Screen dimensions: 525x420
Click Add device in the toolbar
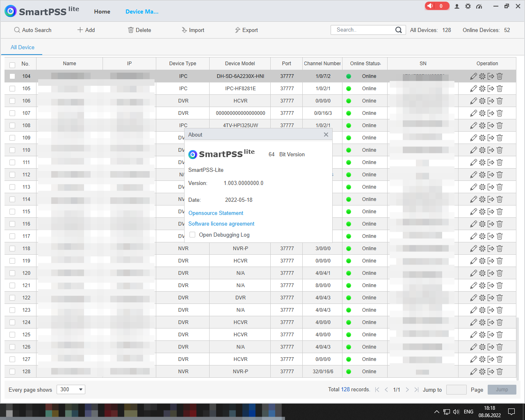point(86,30)
